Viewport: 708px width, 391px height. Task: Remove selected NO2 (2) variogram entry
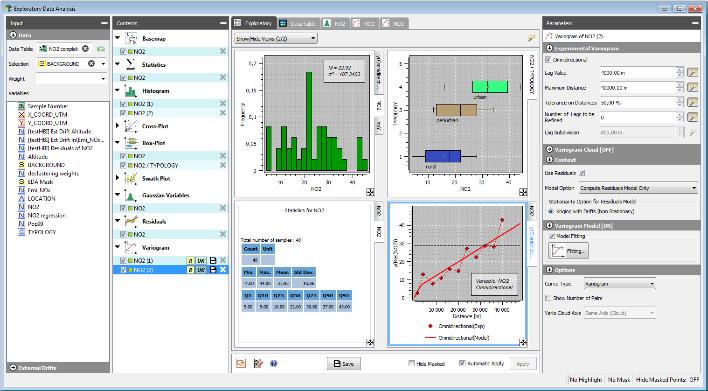pyautogui.click(x=223, y=270)
